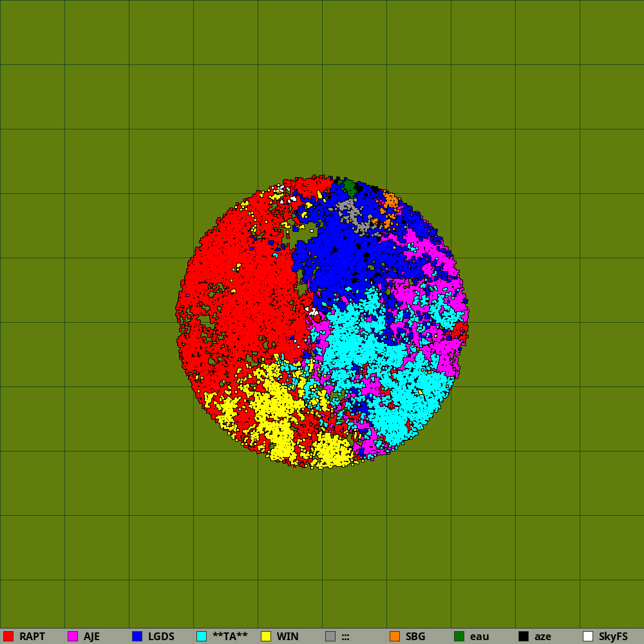Click the green eau legend swatch

point(459,636)
